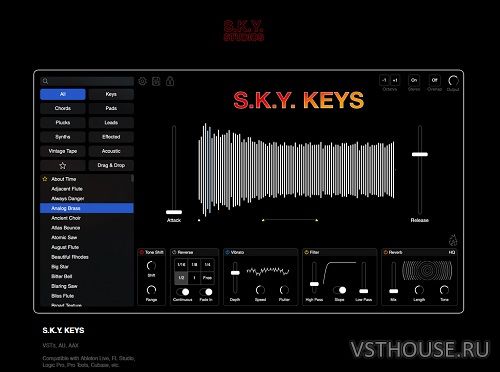Screen dimensions: 500x372
Task: Click the Tone Shift Range knob
Action: (151, 290)
